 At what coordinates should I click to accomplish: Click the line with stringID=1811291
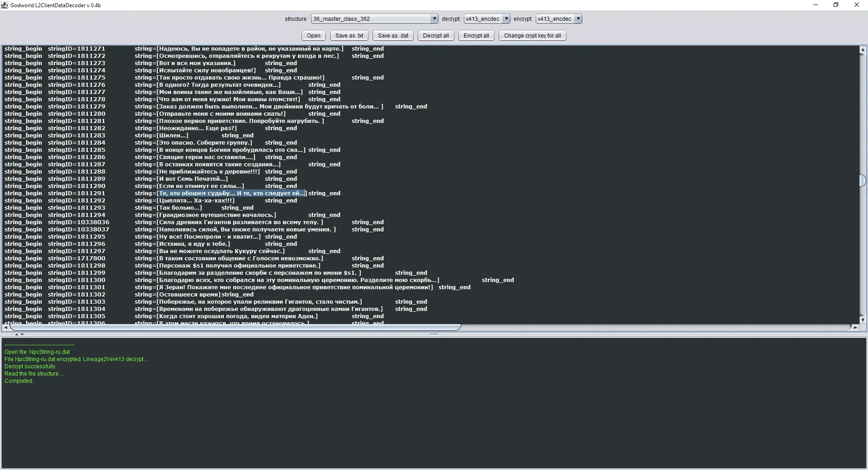click(x=77, y=193)
